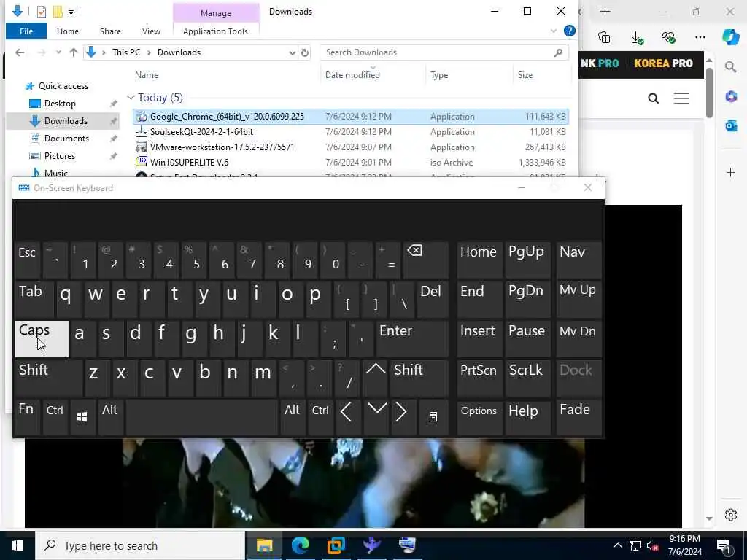Click the Edge page vertical scrollbar
Image resolution: width=747 pixels, height=560 pixels.
[709, 93]
